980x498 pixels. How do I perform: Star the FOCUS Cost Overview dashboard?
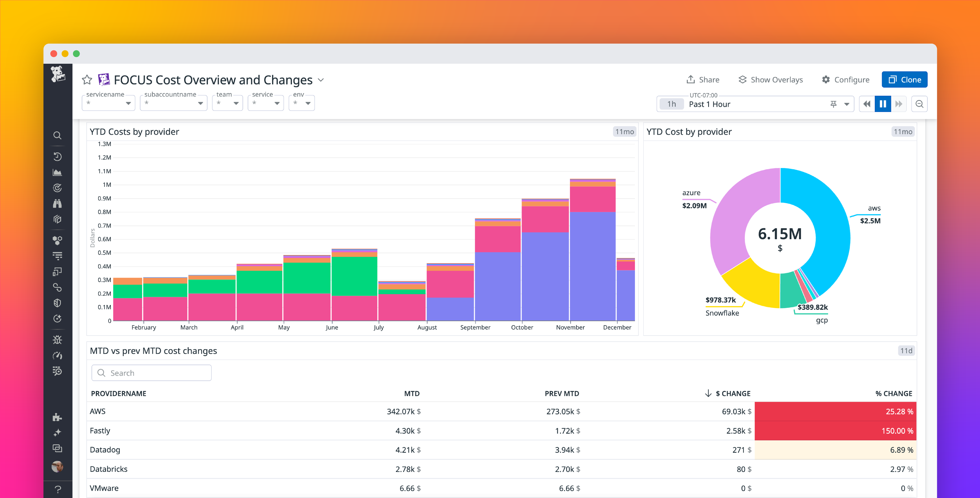[87, 79]
